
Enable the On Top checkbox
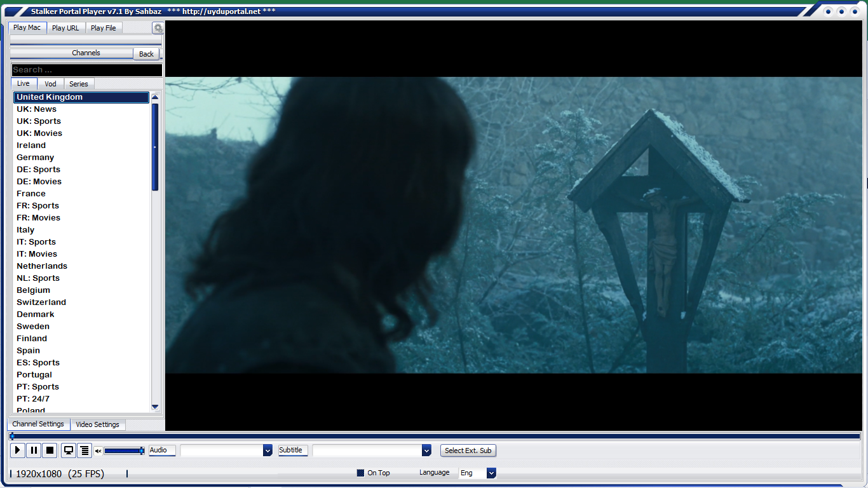click(x=360, y=473)
